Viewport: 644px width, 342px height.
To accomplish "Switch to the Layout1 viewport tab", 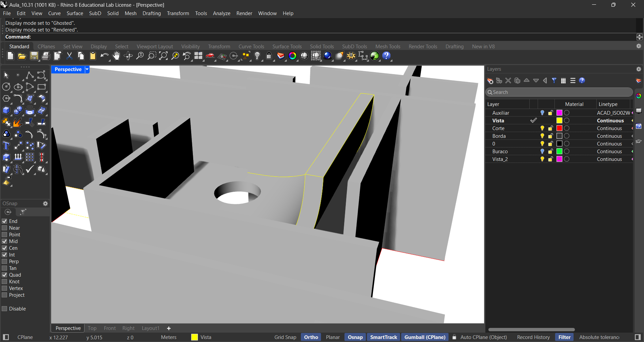I will (150, 328).
